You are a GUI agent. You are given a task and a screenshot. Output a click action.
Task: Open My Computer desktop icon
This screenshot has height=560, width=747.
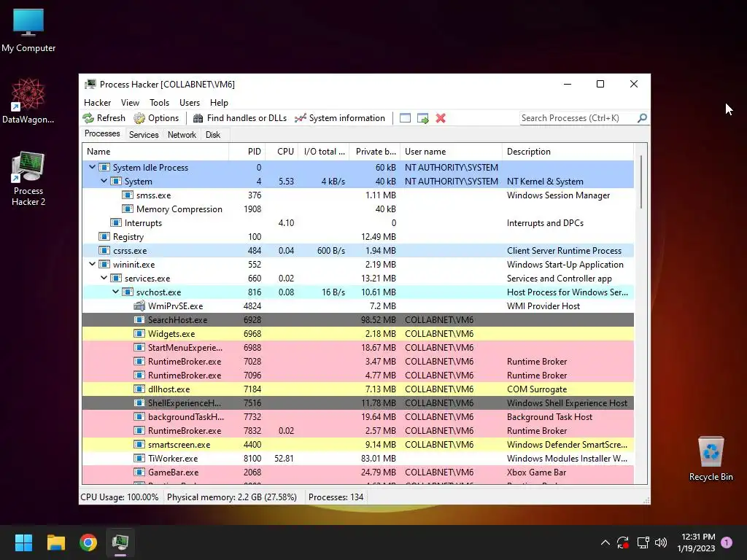(x=28, y=31)
